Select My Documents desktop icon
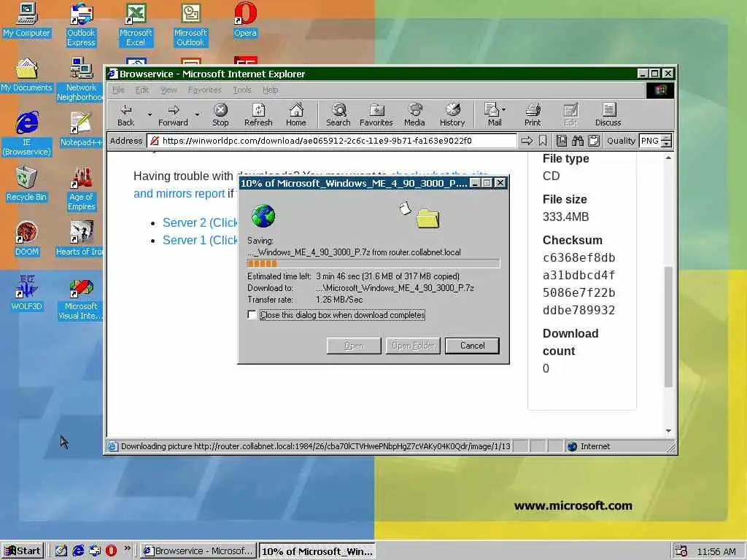747x560 pixels. [x=27, y=75]
